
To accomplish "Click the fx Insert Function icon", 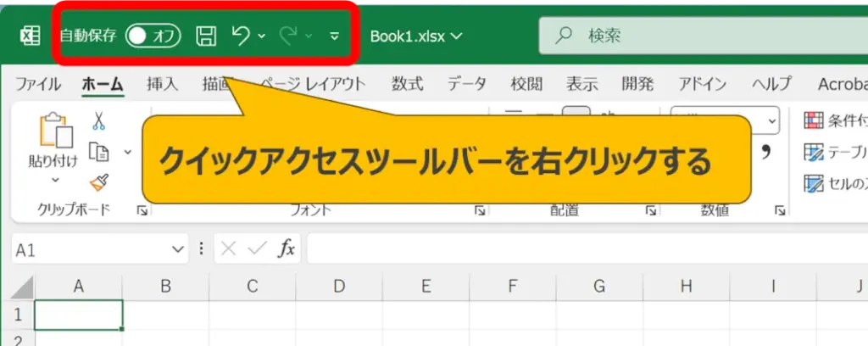I will [x=287, y=248].
